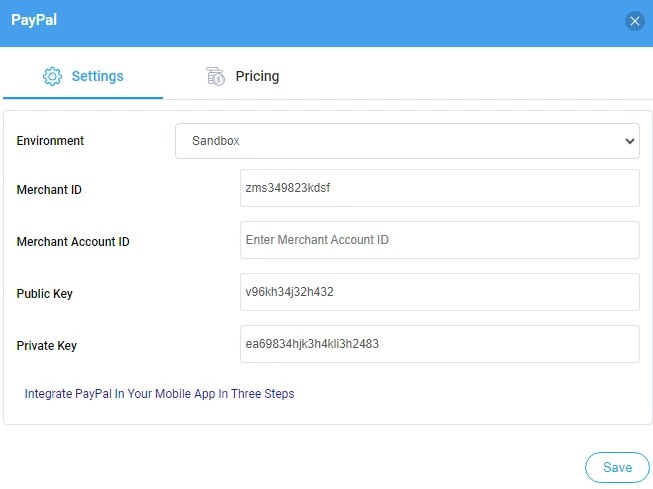653x489 pixels.
Task: Click the Private Key label
Action: [x=47, y=346]
